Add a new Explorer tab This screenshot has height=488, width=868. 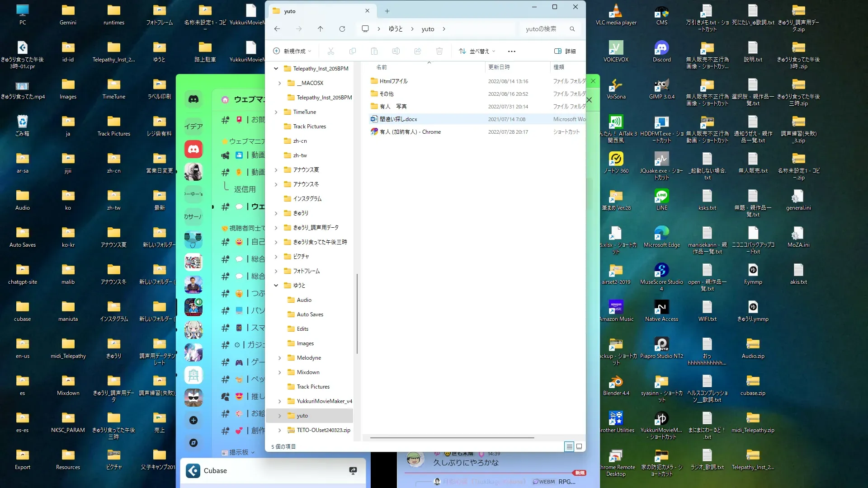[x=387, y=11]
